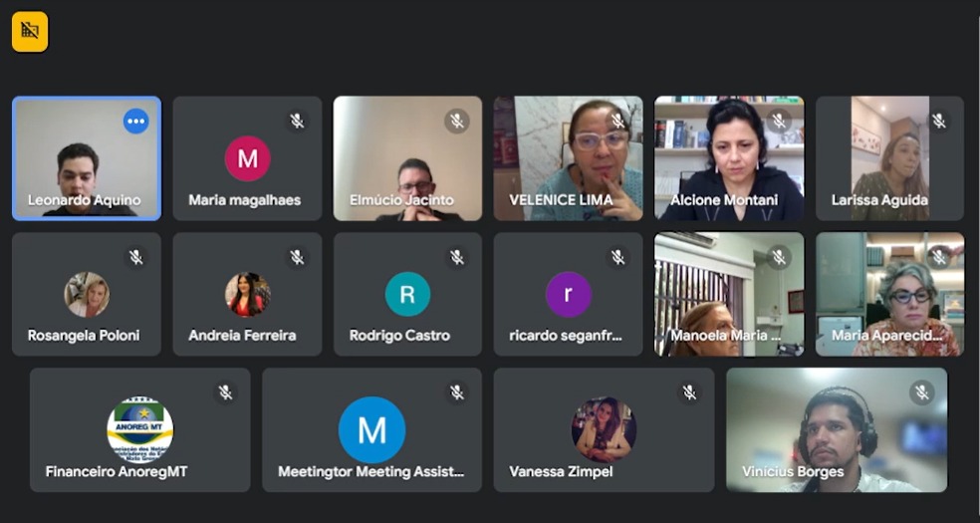980x523 pixels.
Task: Click the yellow no-camera icon top left
Action: point(30,31)
